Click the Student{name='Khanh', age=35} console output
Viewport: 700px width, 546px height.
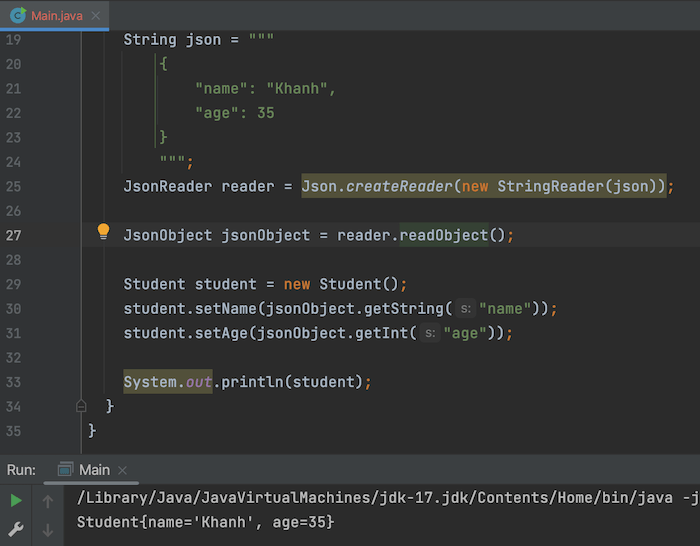205,522
